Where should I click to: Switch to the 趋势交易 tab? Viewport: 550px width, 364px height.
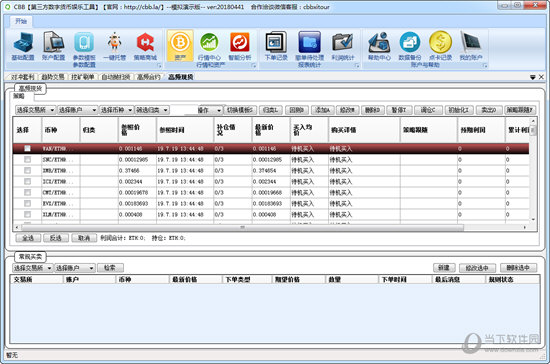coord(53,77)
